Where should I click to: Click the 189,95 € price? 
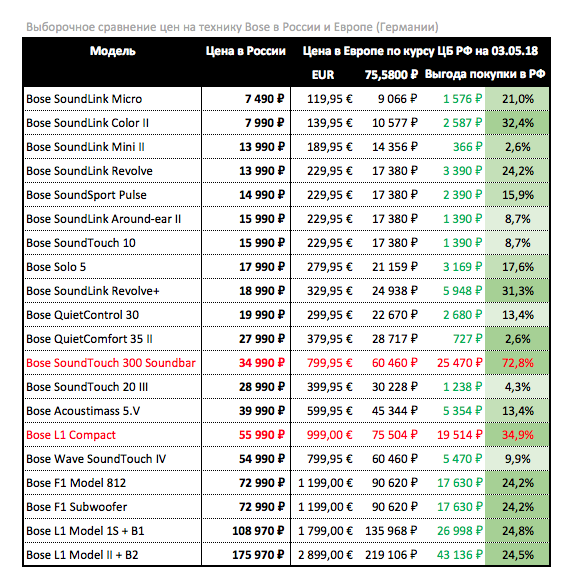(330, 147)
